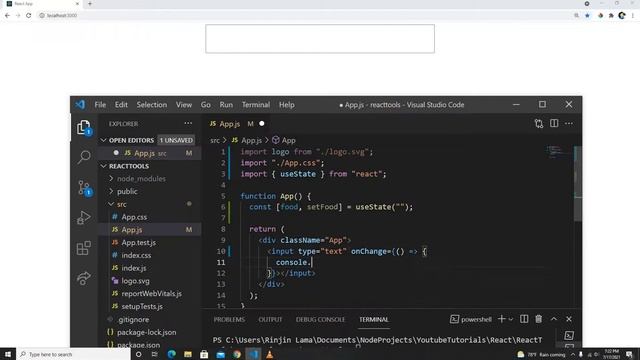Open the Live Share view icon

click(x=84, y=278)
